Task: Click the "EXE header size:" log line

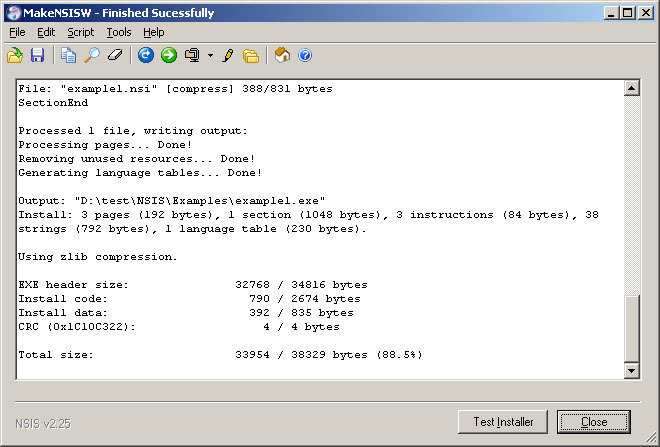Action: 193,285
